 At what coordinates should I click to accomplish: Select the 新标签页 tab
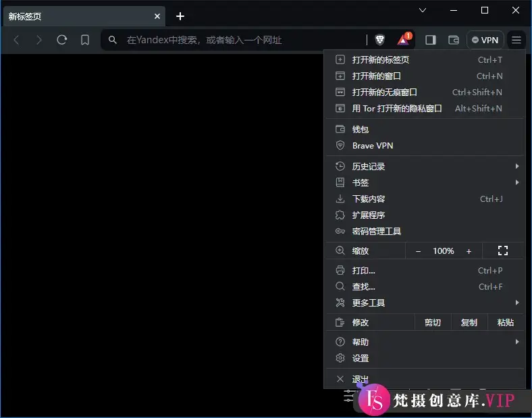pyautogui.click(x=84, y=16)
